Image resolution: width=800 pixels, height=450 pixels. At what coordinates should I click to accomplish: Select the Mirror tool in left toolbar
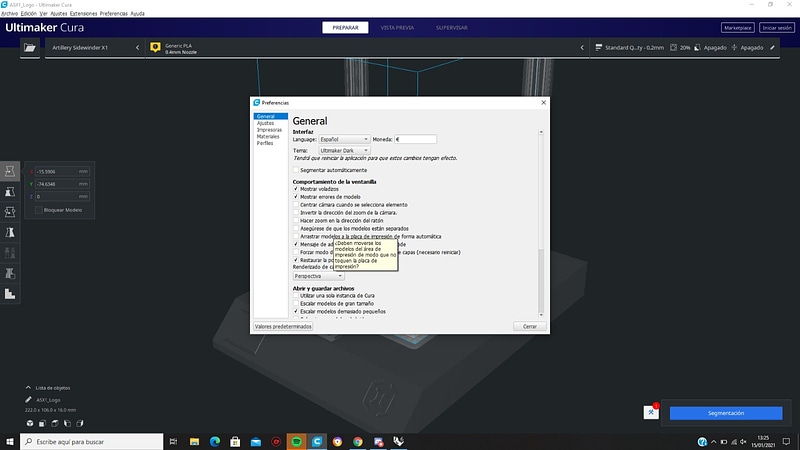click(x=10, y=232)
